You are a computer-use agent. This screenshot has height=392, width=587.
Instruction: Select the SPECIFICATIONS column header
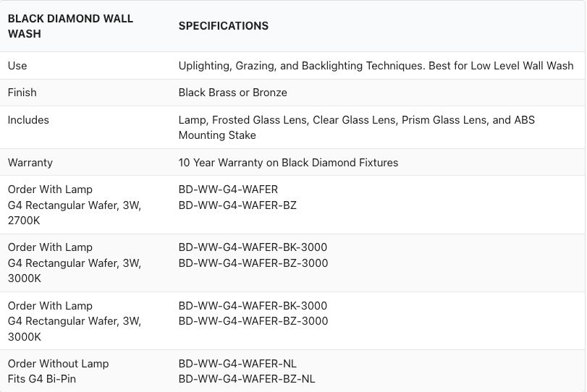(x=223, y=26)
